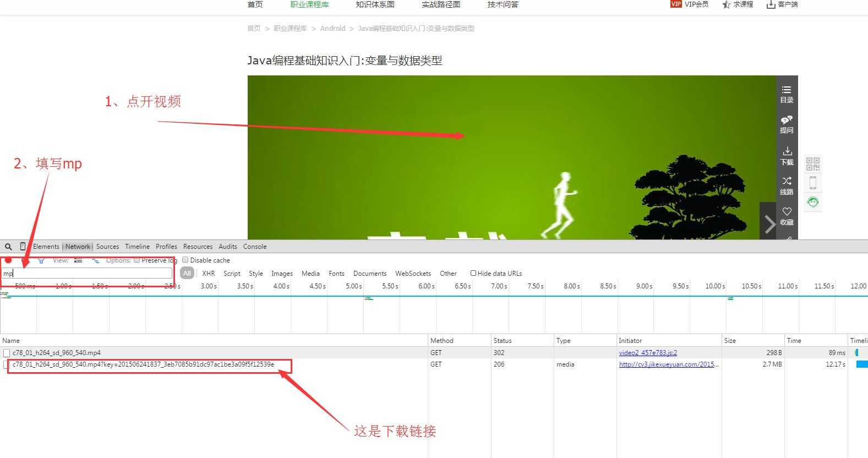This screenshot has width=868, height=458.
Task: Click file icon of c78_01_h264_sd_960_540.mp4 row with status 302
Action: click(7, 353)
